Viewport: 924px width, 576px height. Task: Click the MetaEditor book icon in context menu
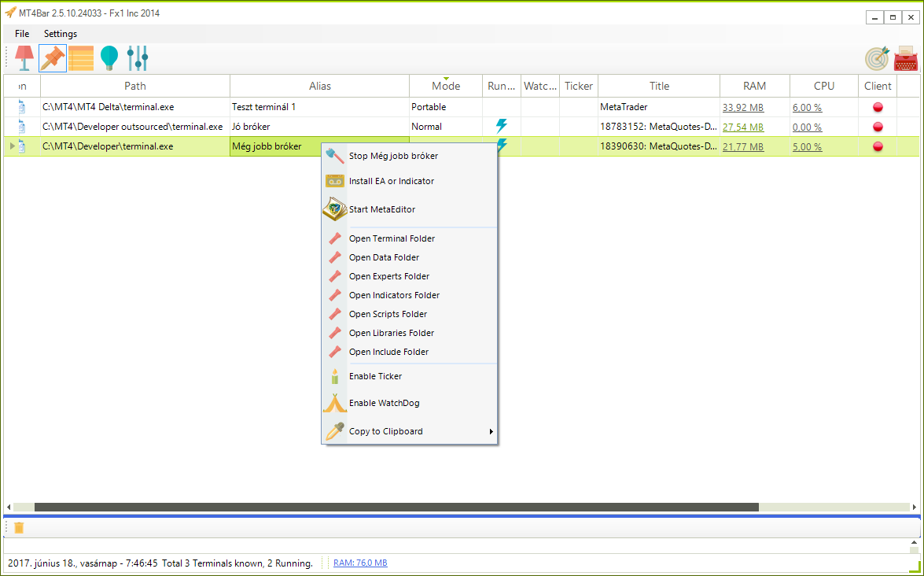[335, 209]
